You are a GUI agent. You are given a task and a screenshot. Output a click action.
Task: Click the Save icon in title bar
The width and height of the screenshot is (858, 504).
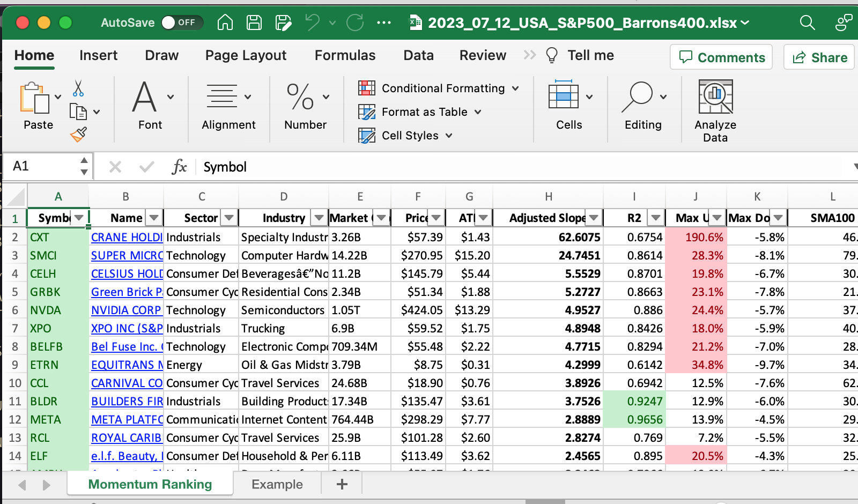click(254, 23)
